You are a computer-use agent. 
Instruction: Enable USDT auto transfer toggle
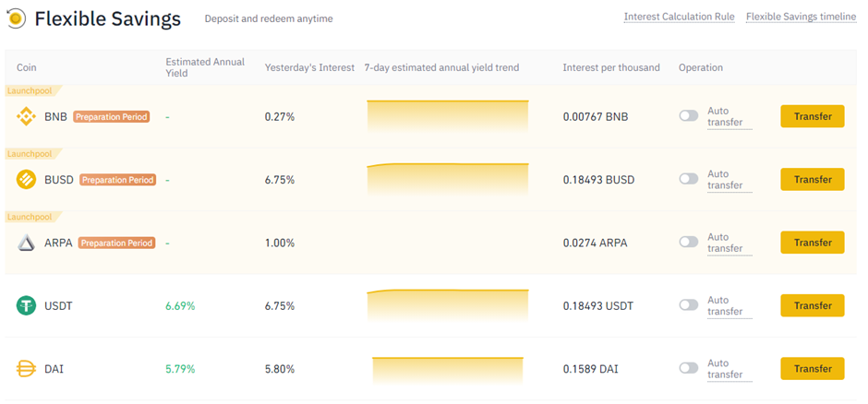pyautogui.click(x=689, y=305)
